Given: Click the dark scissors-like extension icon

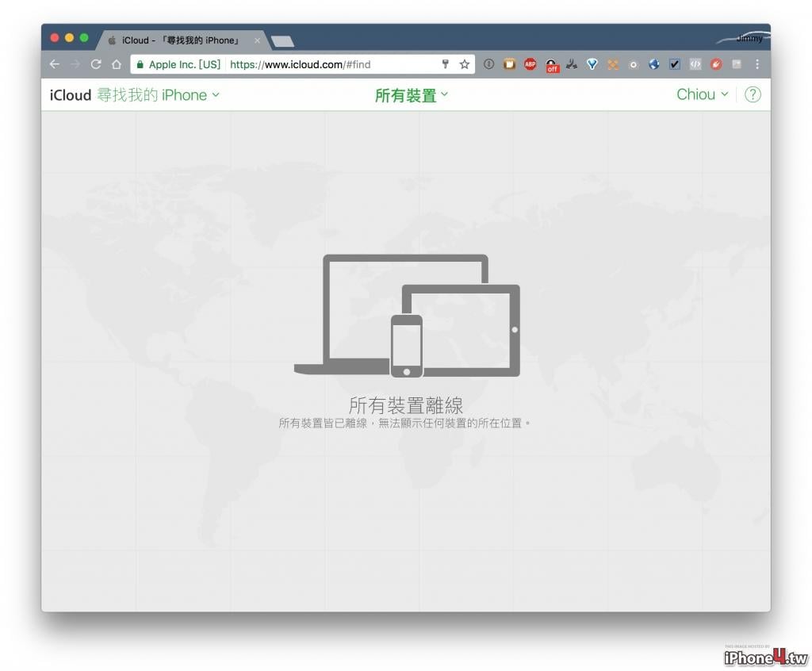Looking at the screenshot, I should coord(572,64).
